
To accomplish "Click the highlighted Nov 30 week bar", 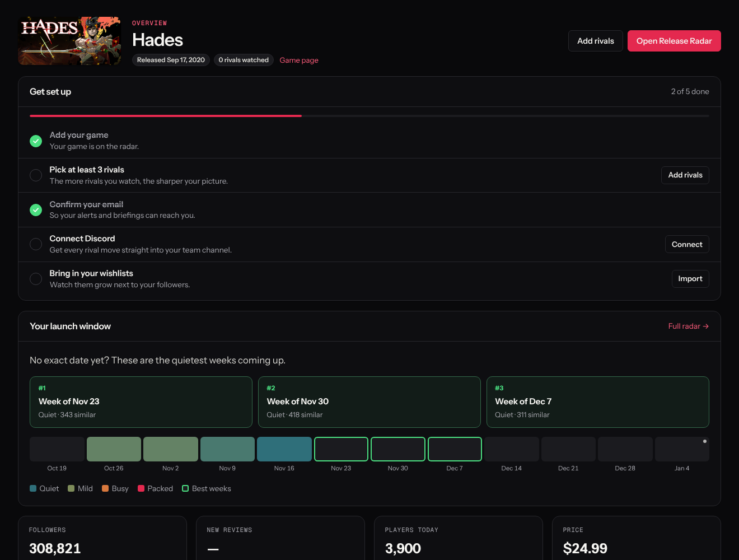I will pos(398,449).
